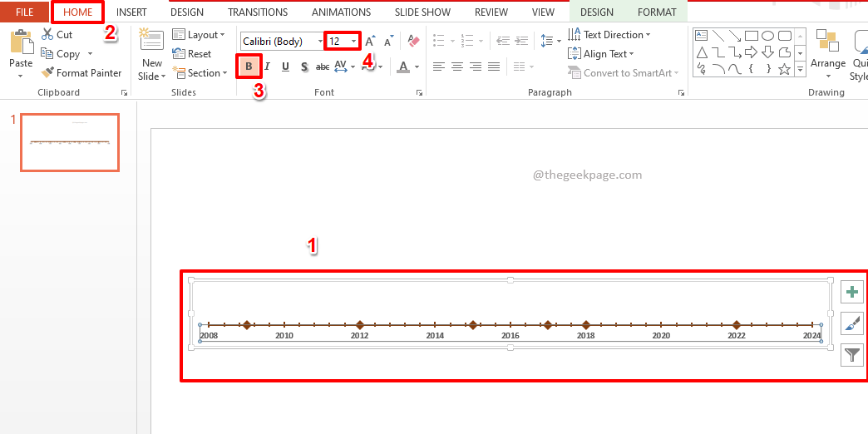This screenshot has height=434, width=868.
Task: Open the font size dropdown
Action: tap(354, 41)
